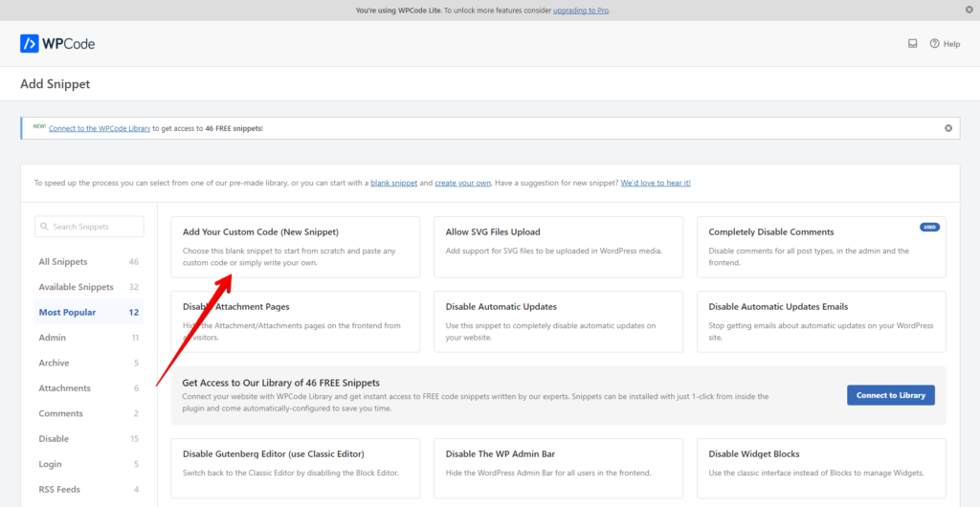Screen dimensions: 980x507
Task: Click the search magnifier icon
Action: tap(44, 227)
